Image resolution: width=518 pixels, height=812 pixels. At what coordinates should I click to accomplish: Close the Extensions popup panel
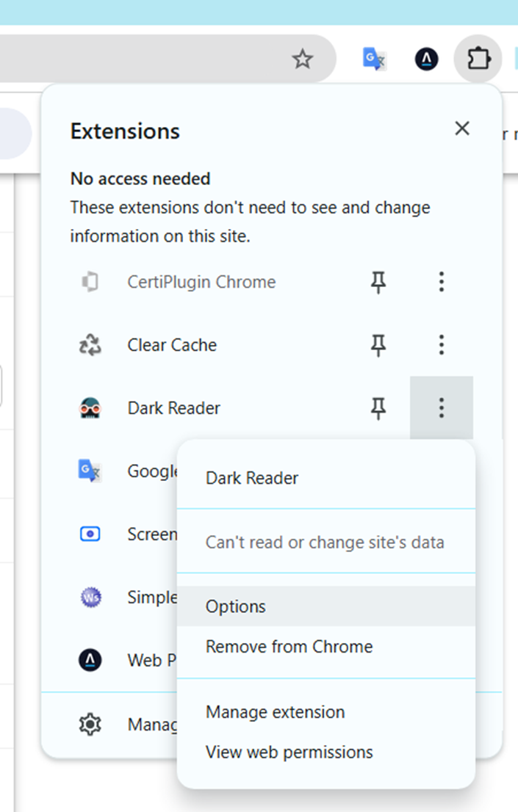point(462,128)
